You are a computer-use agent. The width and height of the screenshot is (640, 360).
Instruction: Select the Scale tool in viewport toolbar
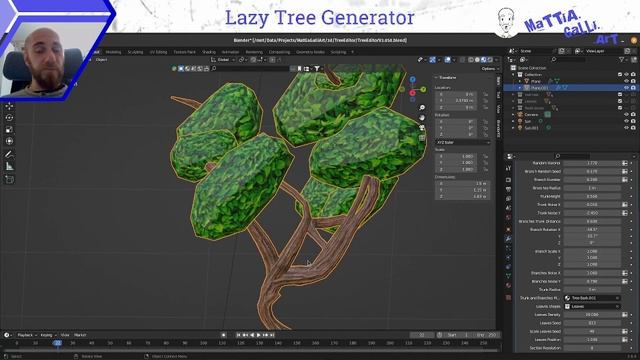pos(9,129)
